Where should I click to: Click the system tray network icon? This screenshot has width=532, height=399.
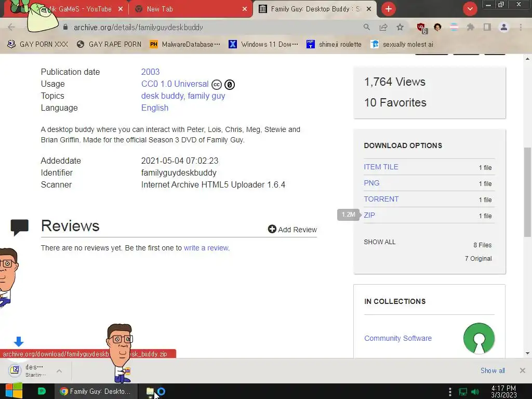463,392
